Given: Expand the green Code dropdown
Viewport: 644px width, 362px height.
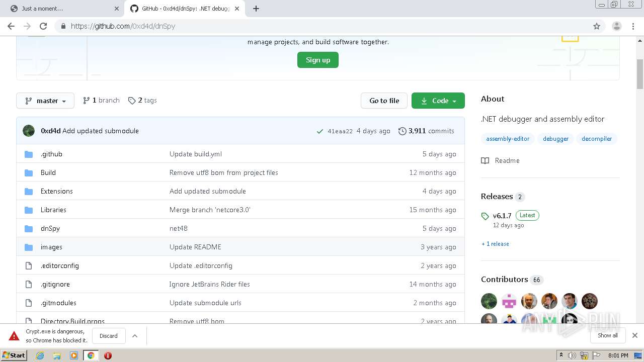Looking at the screenshot, I should pos(438,101).
